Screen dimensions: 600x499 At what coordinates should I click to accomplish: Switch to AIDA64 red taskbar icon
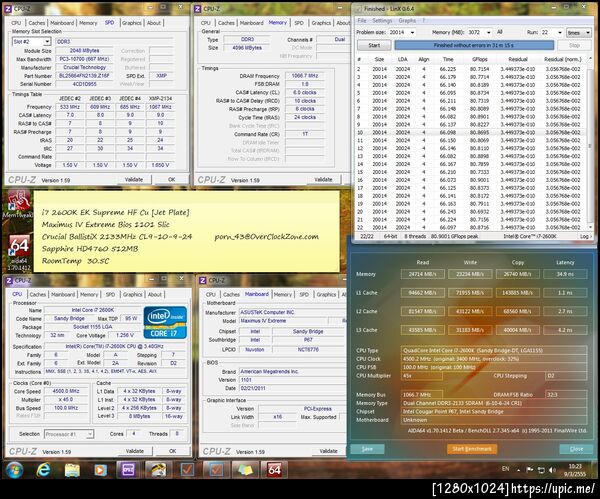click(274, 470)
